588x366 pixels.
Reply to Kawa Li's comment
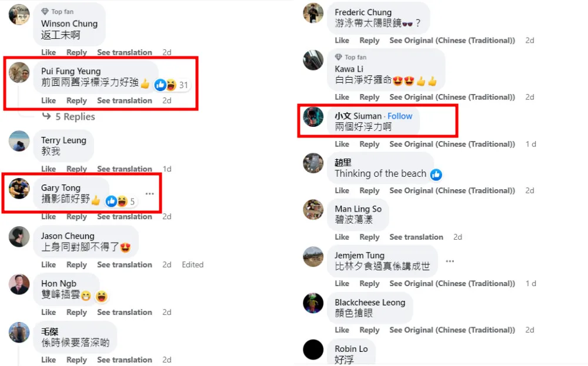(369, 98)
